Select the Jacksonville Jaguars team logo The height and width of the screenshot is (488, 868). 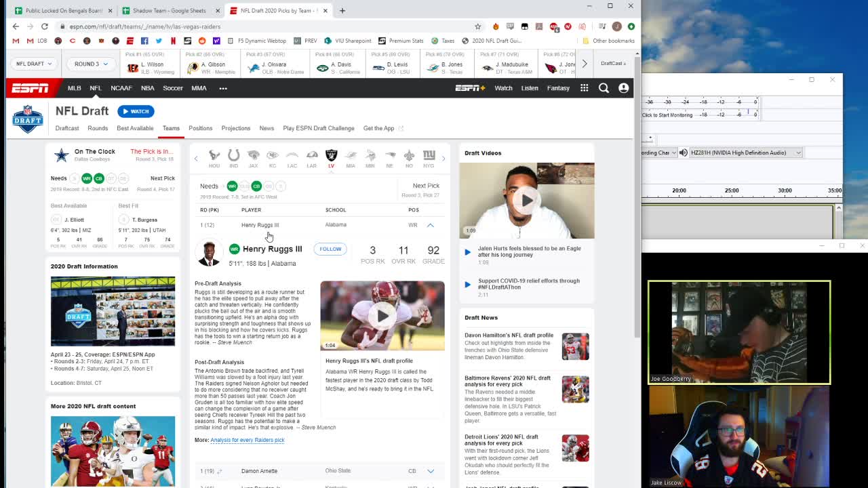(x=254, y=155)
